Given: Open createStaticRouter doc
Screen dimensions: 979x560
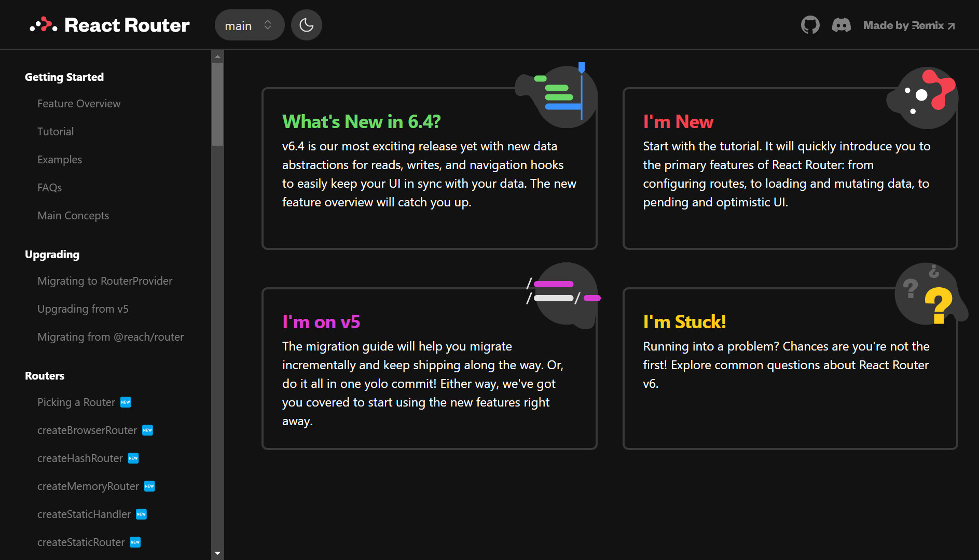Looking at the screenshot, I should [81, 542].
